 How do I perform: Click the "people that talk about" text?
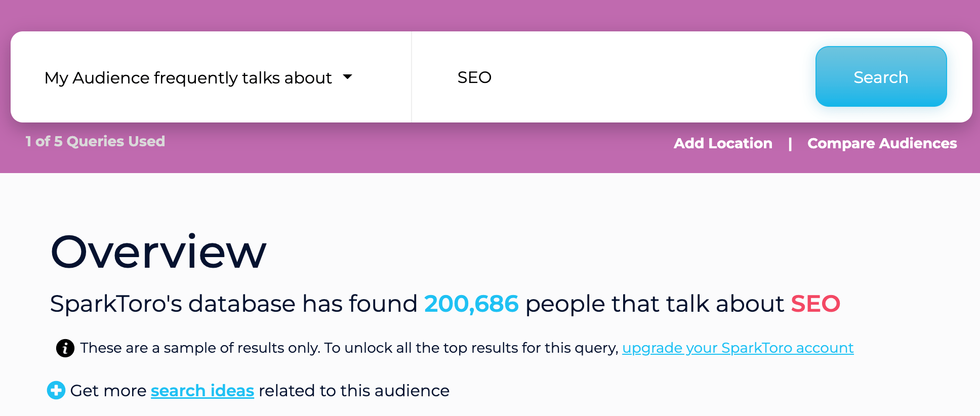655,304
